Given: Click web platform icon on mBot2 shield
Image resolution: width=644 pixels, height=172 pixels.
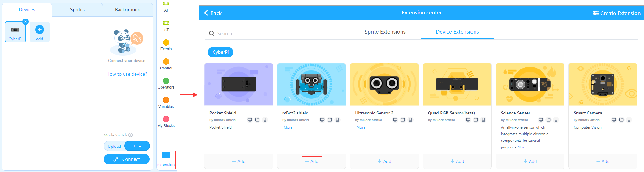Looking at the screenshot, I should pos(330,120).
